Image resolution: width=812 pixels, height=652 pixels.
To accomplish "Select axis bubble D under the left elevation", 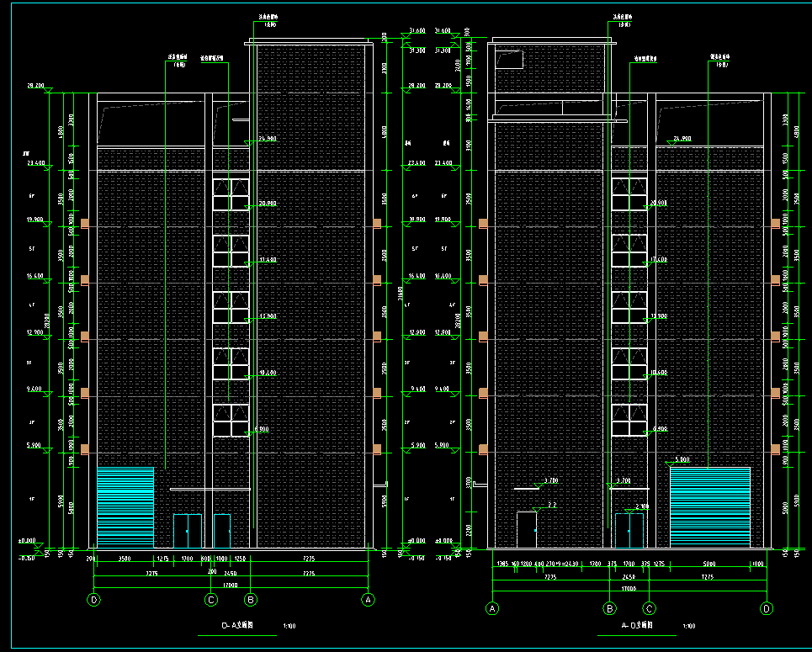I will pyautogui.click(x=94, y=600).
